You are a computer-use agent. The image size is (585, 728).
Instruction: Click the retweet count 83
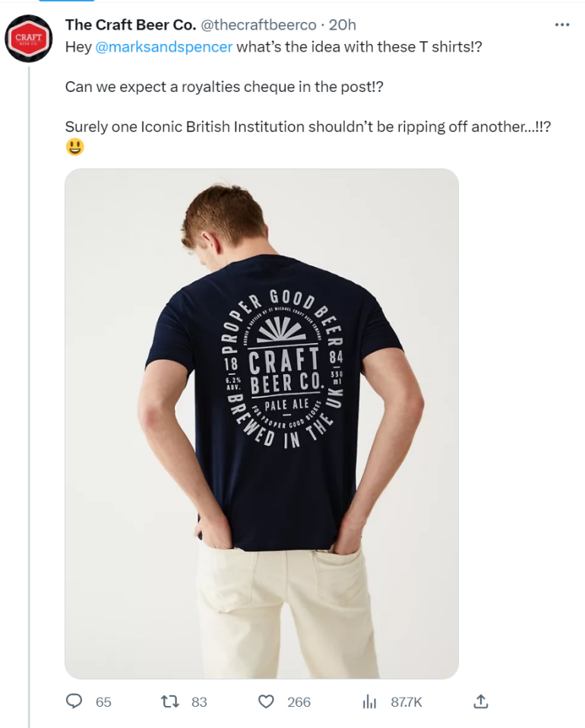[199, 702]
